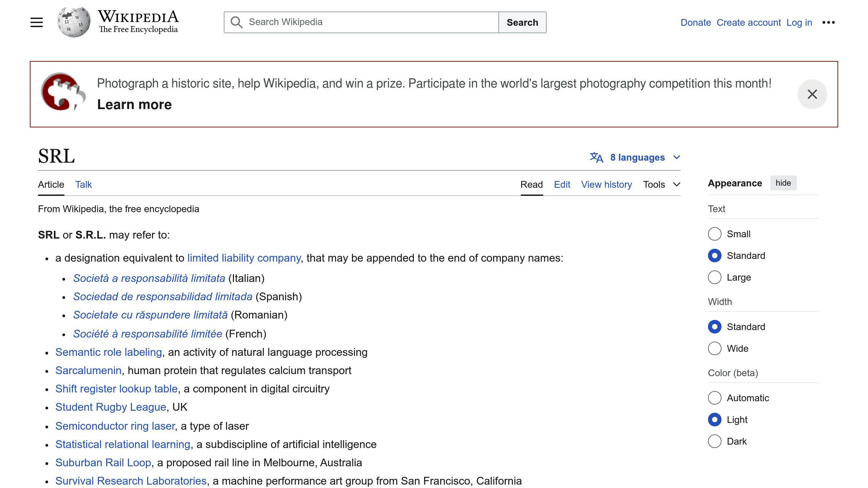Select Wide width option
868x488 pixels.
(714, 348)
